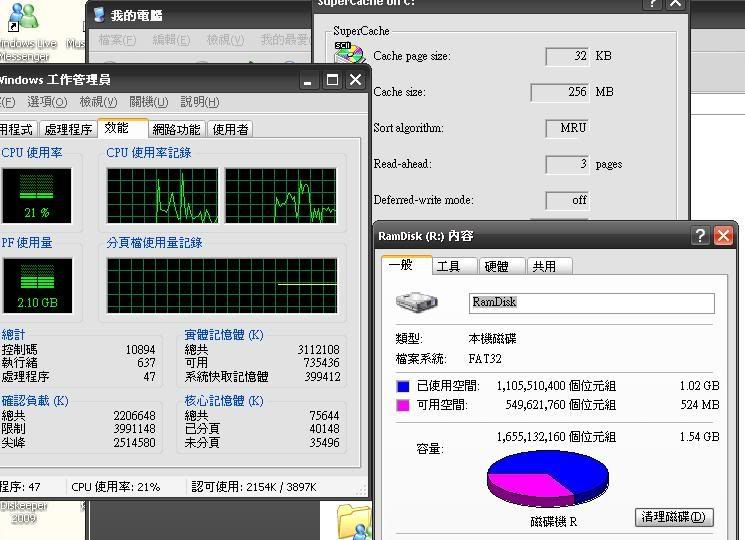The height and width of the screenshot is (540, 745).
Task: Open 編輯(E) menu in My Computer window
Action: coord(171,40)
